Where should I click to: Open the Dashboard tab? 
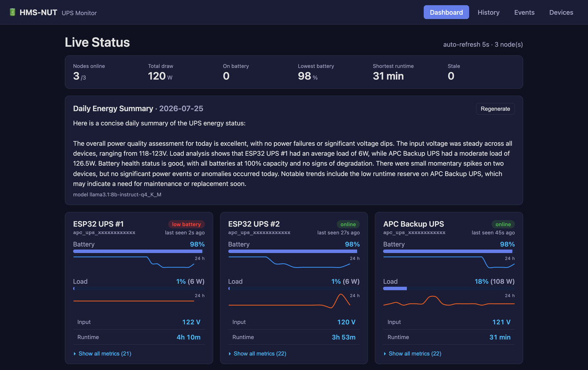[x=446, y=12]
